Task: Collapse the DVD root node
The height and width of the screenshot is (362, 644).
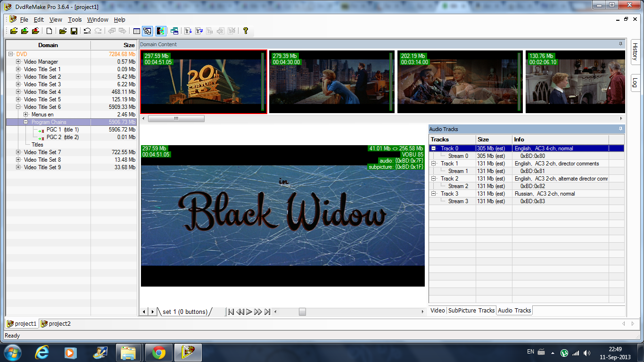Action: pyautogui.click(x=11, y=54)
